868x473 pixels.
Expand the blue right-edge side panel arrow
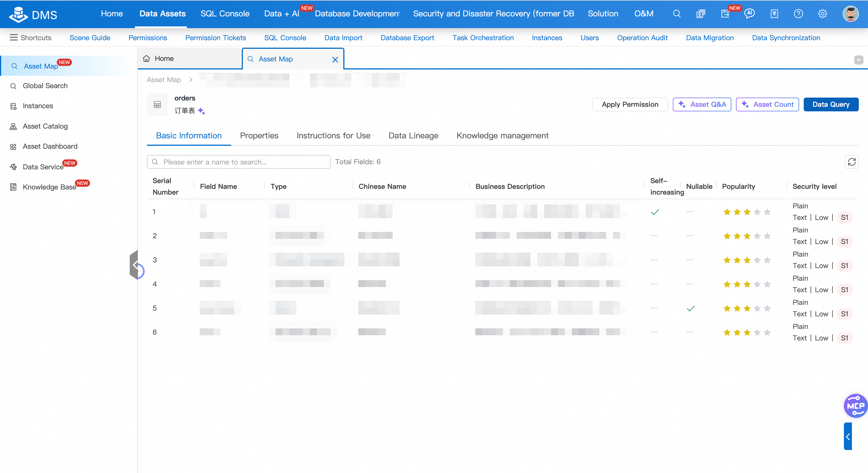(x=847, y=437)
